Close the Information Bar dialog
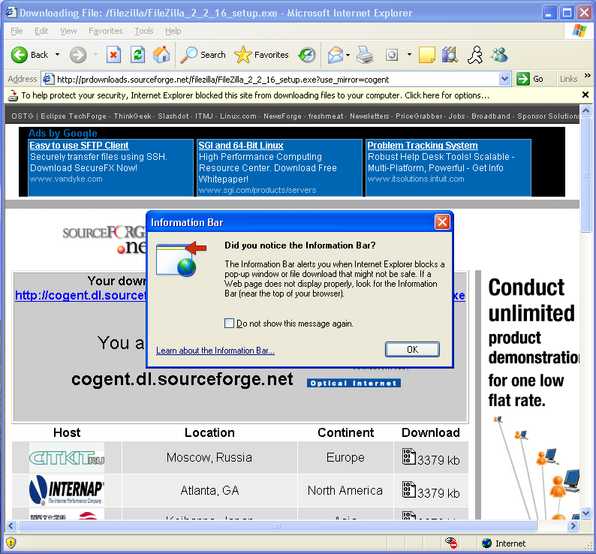596x554 pixels. coord(442,222)
